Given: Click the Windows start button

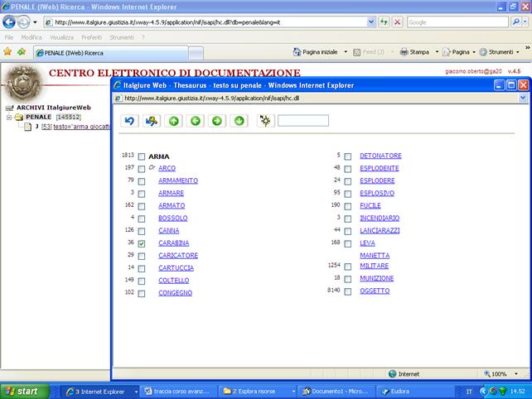Looking at the screenshot, I should click(x=24, y=392).
